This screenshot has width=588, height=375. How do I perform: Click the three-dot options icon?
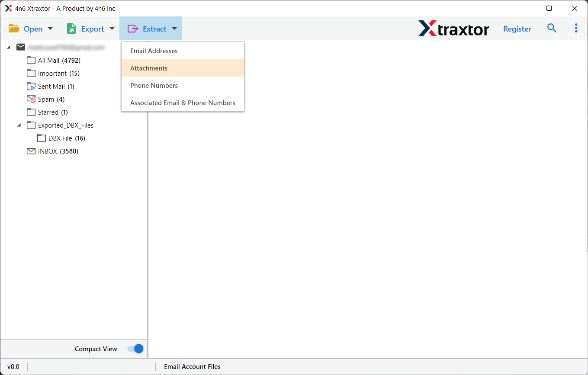576,28
